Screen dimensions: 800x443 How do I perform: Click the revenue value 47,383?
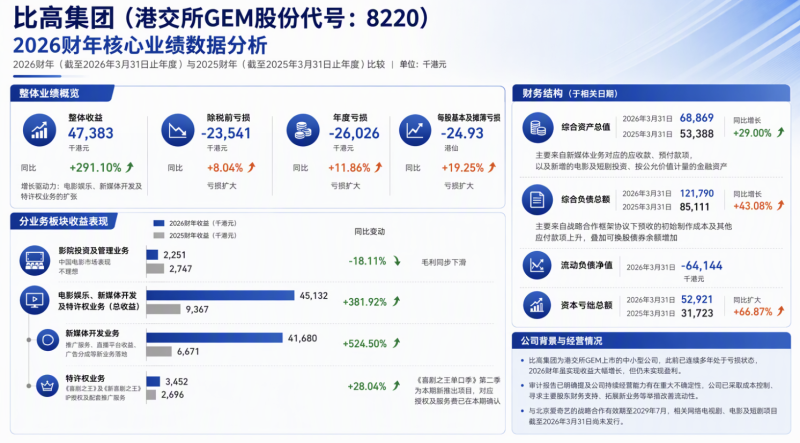[x=91, y=133]
